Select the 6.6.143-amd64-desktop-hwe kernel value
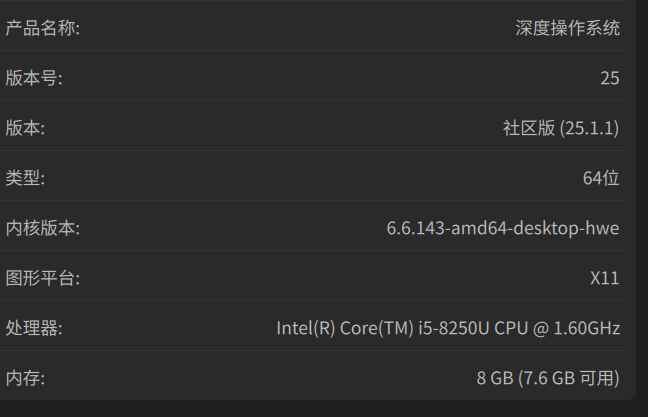Viewport: 648px width, 417px height. 503,228
